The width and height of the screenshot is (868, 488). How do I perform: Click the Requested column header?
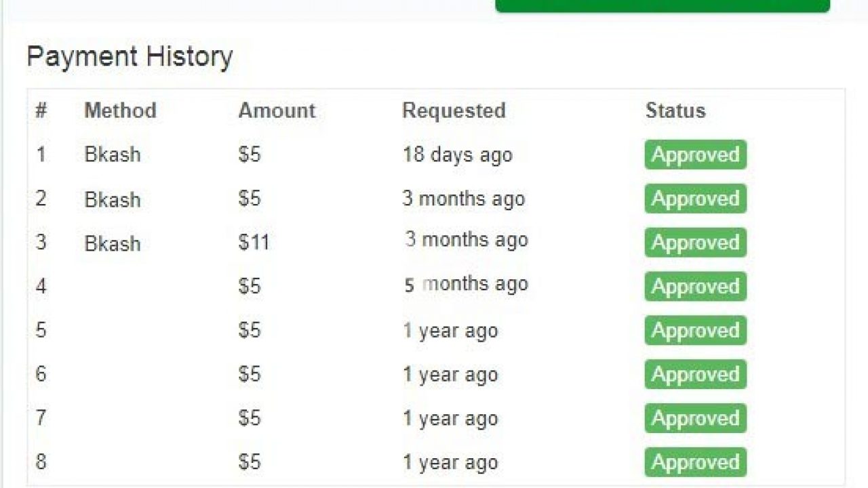[x=454, y=110]
